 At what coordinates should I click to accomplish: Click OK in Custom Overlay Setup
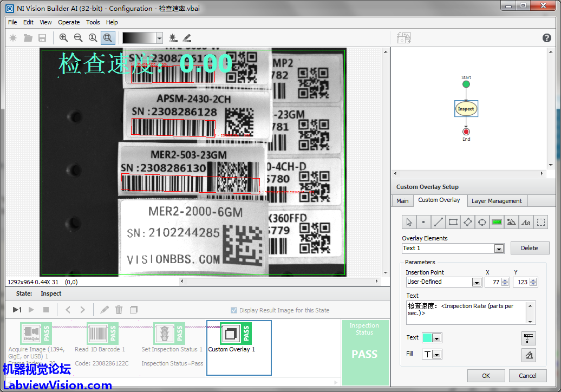pyautogui.click(x=486, y=376)
